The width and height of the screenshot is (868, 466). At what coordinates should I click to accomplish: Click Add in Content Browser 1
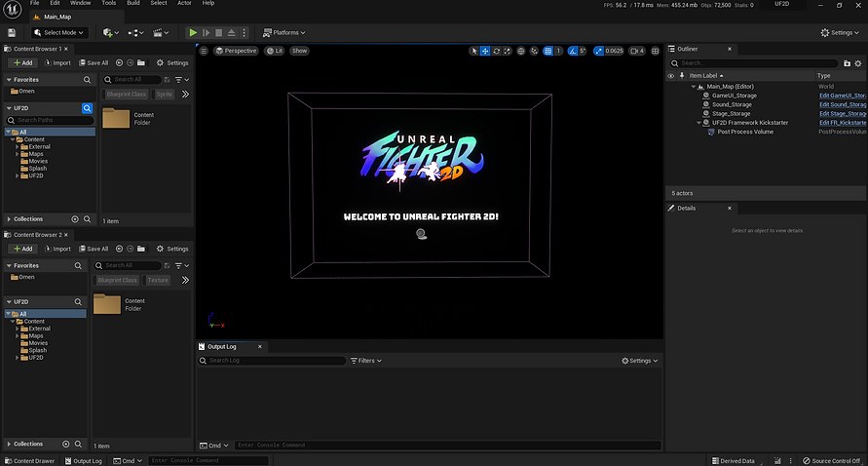click(23, 62)
